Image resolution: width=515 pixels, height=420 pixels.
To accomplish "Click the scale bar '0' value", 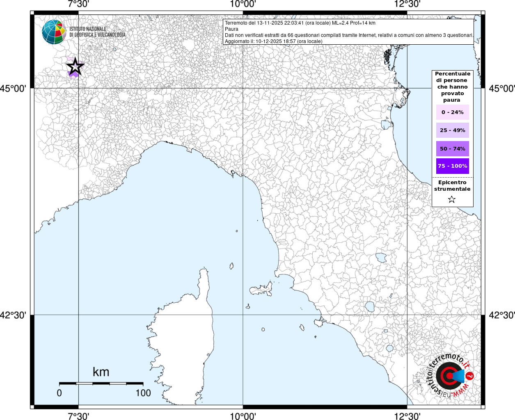I will (x=60, y=393).
